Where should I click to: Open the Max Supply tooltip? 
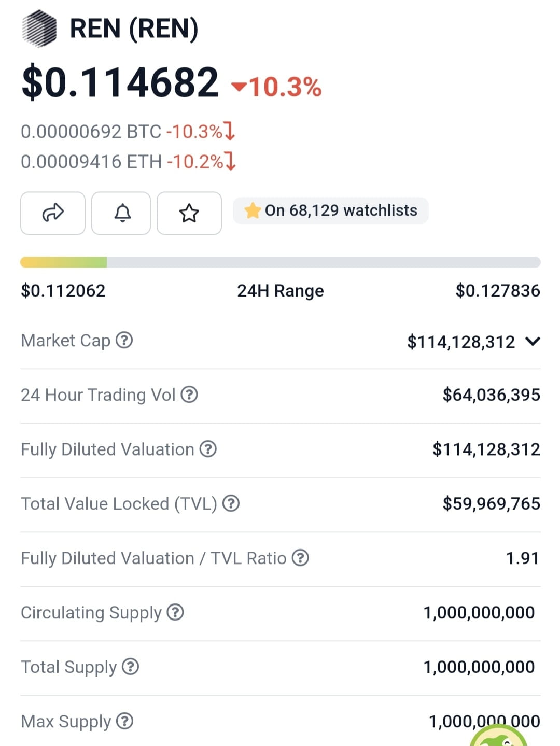[x=124, y=721]
